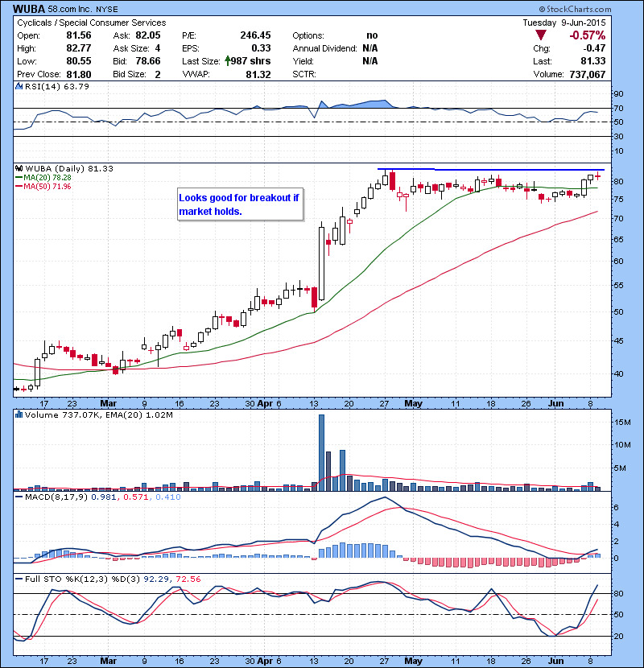
Task: Select the Bid price 78.66
Action: tap(148, 61)
